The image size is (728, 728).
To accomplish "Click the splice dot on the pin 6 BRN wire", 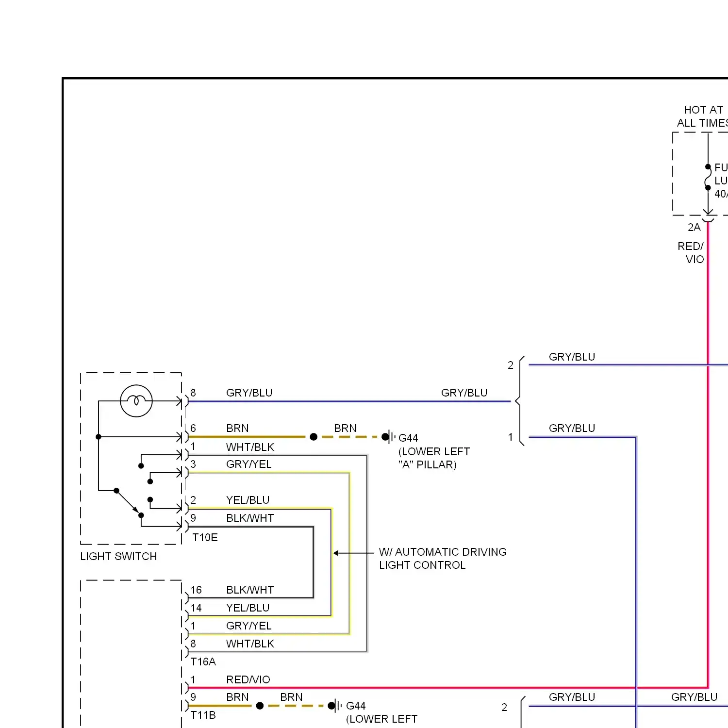I will coord(314,437).
